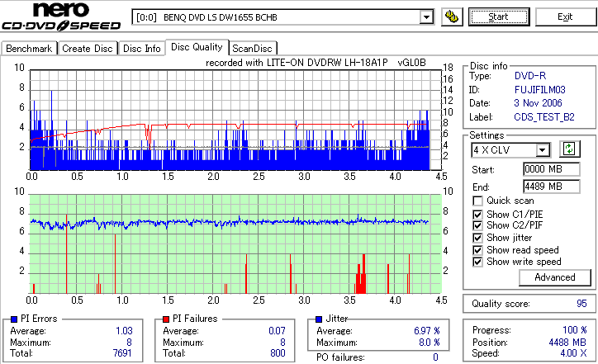Click the Start button

coord(499,17)
